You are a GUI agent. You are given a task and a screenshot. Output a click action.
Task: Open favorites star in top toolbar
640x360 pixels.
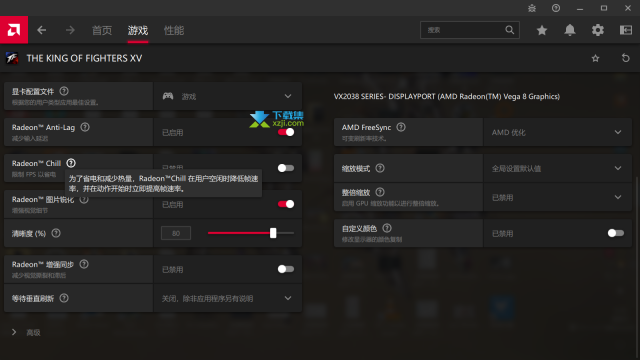pos(542,30)
